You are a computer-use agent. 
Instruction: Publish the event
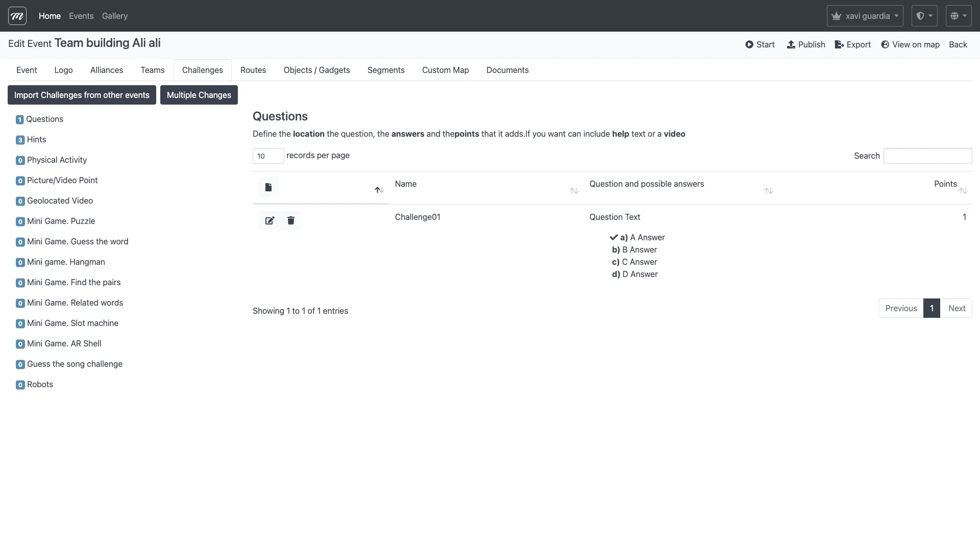pos(806,44)
